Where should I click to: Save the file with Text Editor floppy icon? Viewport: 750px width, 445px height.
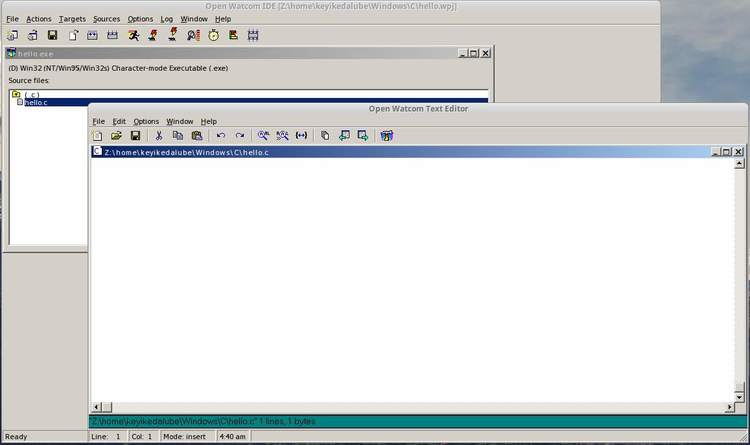coord(135,136)
